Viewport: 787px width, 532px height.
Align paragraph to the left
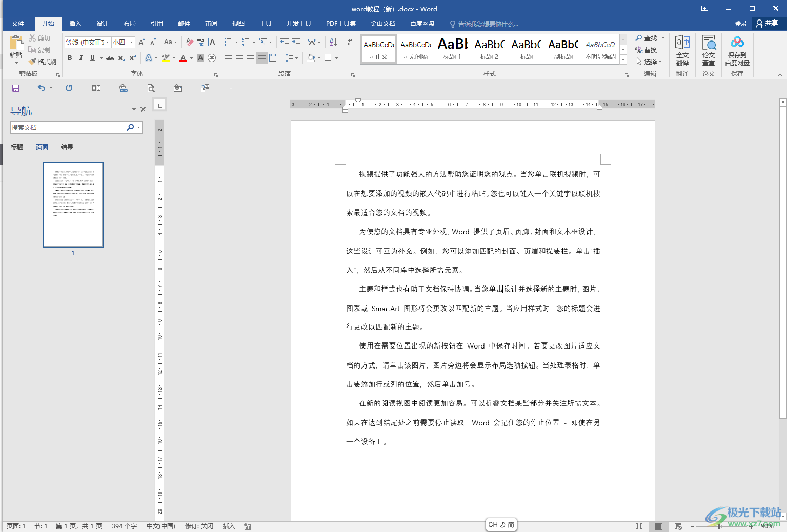pos(228,58)
